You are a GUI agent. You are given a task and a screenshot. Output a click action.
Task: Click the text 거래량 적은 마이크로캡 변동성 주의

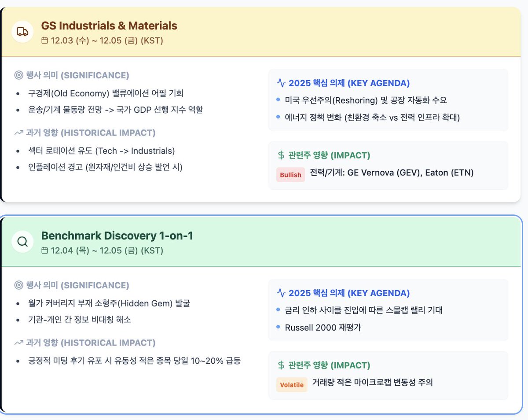click(x=372, y=383)
